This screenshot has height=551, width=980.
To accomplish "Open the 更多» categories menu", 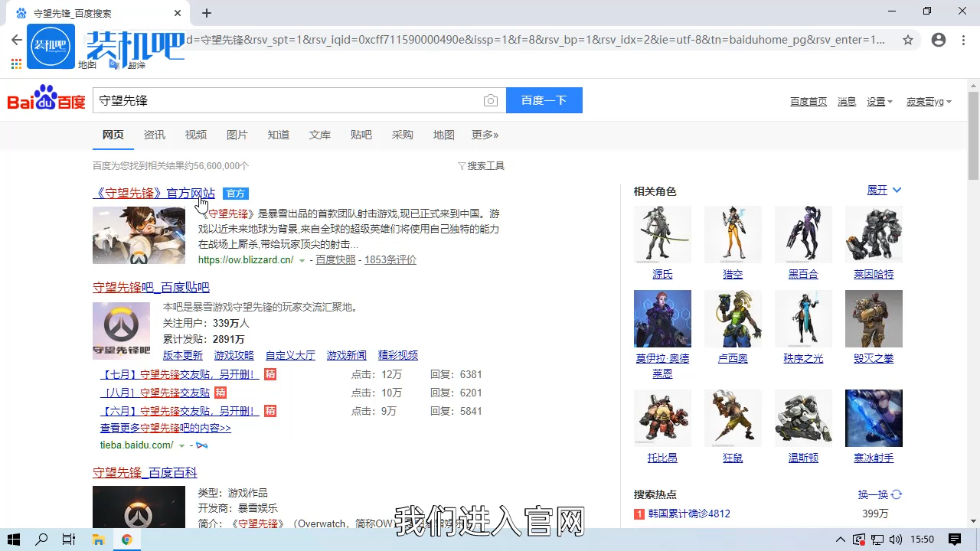I will (x=485, y=135).
